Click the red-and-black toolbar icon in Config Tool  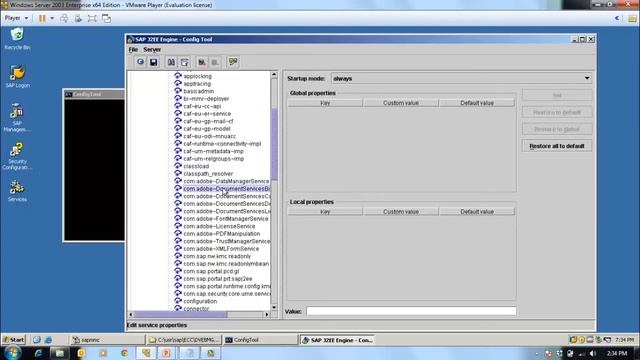click(x=202, y=62)
